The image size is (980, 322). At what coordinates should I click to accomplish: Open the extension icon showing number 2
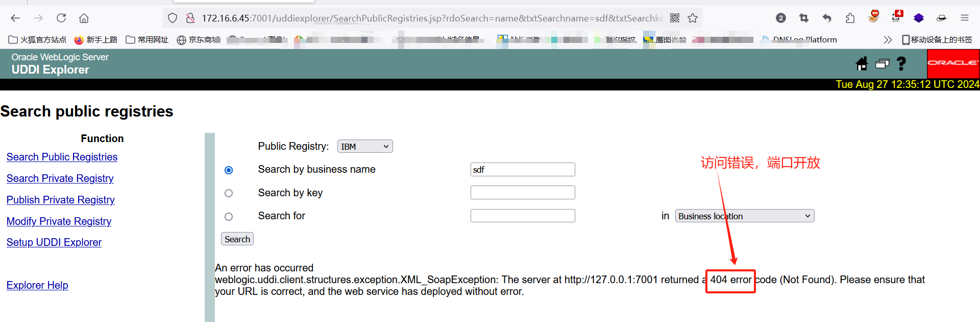pos(781,18)
